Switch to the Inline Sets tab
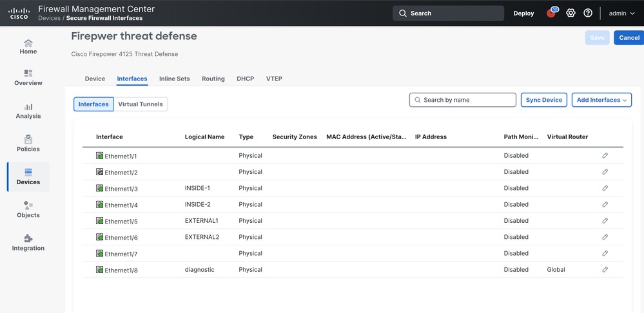The image size is (644, 313). [175, 79]
